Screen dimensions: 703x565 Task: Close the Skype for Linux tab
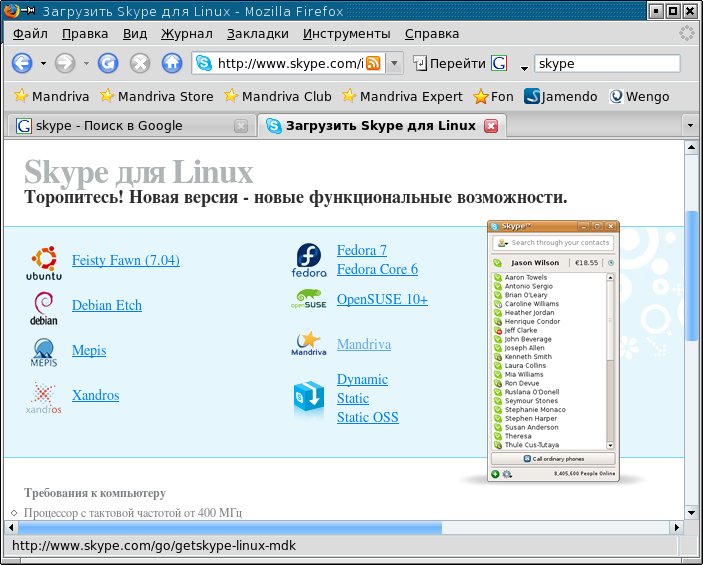[x=491, y=126]
